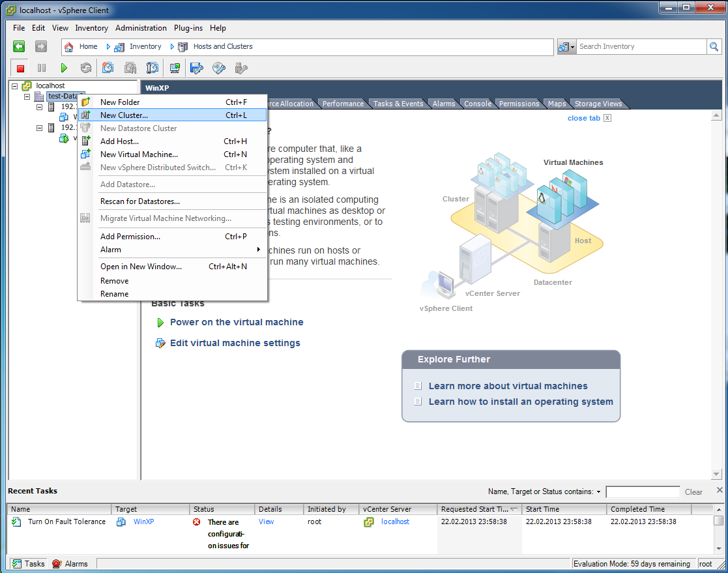This screenshot has width=728, height=573.
Task: Collapse the test-Data datacenter tree node
Action: coord(27,96)
